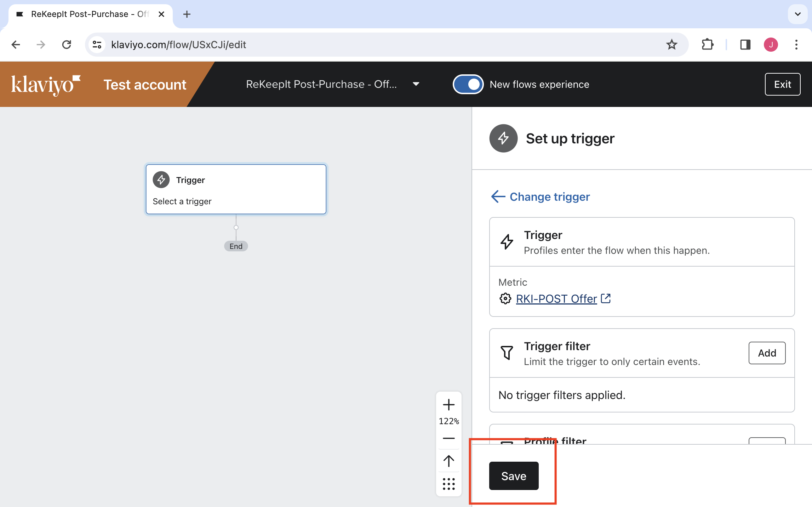Viewport: 812px width, 507px height.
Task: Open the RKI-POST Offer metric link
Action: point(556,299)
